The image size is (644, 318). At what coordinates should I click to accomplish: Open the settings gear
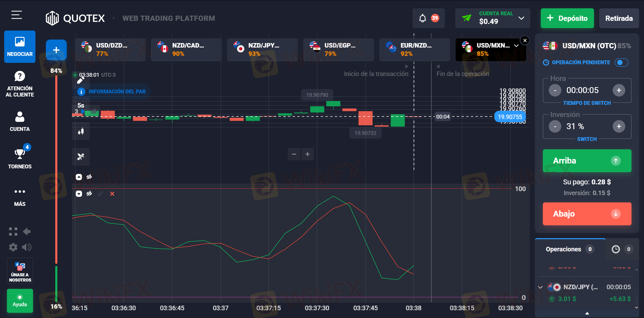[x=13, y=247]
